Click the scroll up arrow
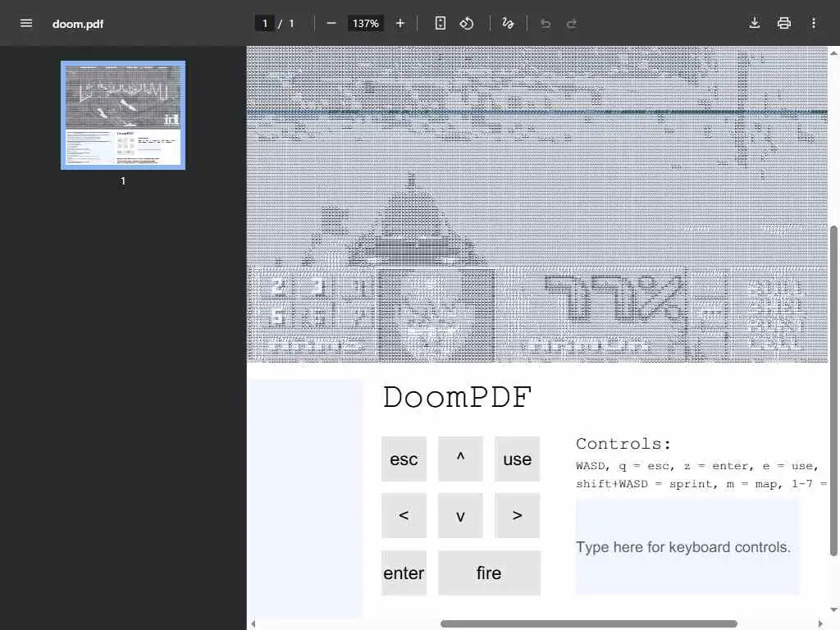Image resolution: width=840 pixels, height=630 pixels. coord(833,53)
